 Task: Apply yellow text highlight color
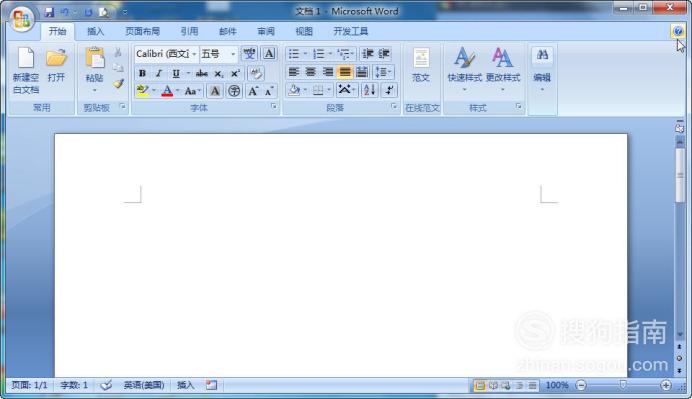pyautogui.click(x=143, y=91)
